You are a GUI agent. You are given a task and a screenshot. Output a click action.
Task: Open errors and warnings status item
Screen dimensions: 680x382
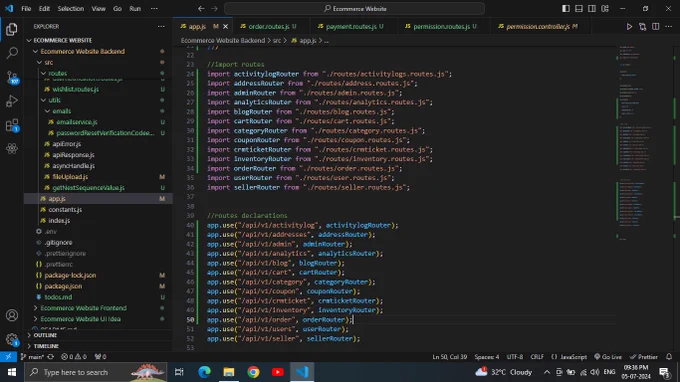tap(74, 357)
